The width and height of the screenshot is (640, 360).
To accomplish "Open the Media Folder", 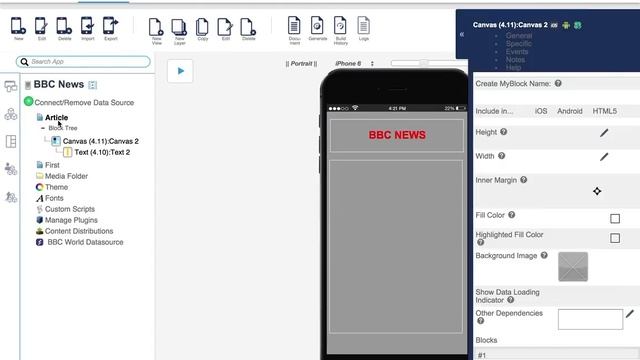I will [66, 176].
